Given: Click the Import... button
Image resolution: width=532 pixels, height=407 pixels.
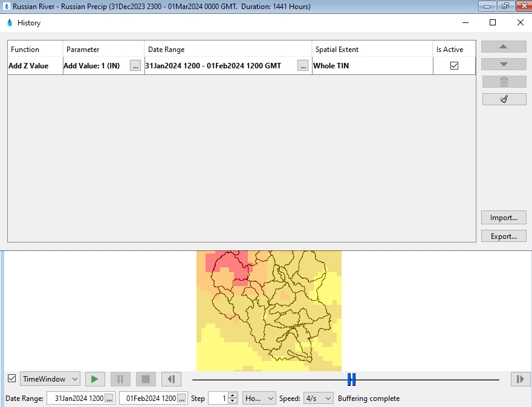Looking at the screenshot, I should 504,218.
